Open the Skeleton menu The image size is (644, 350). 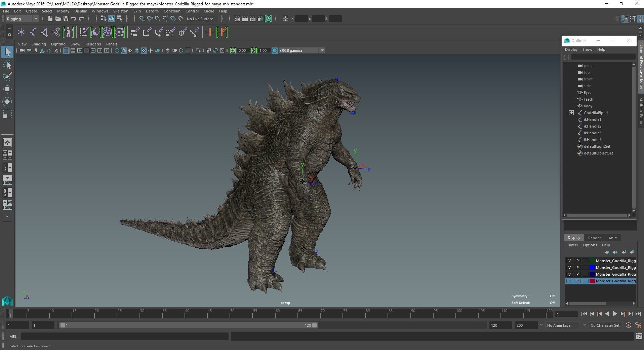[121, 11]
